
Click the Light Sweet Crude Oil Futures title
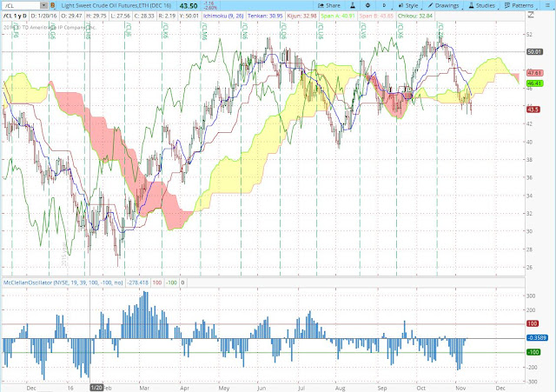click(116, 6)
